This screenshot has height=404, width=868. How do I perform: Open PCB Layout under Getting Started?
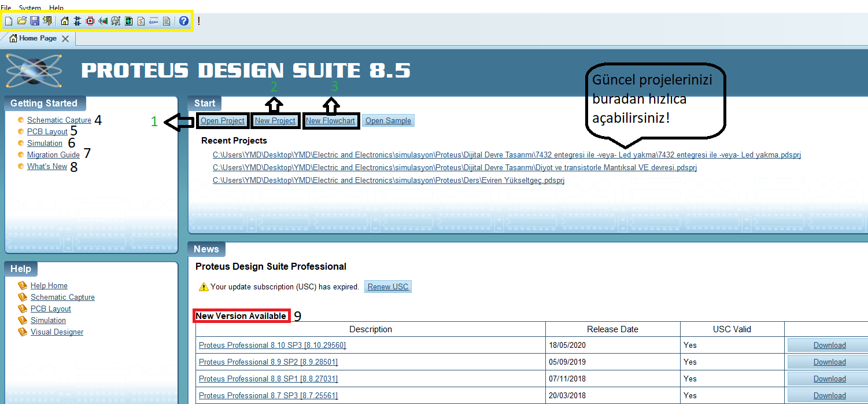point(47,132)
